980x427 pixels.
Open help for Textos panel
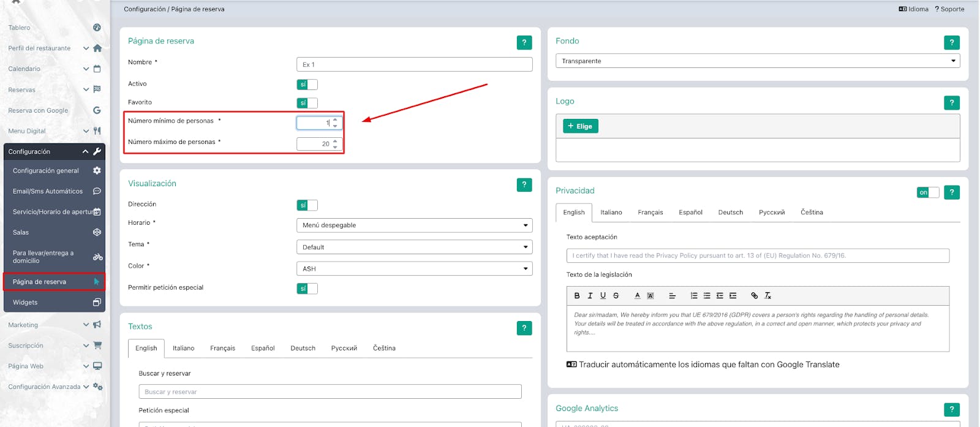[x=524, y=328]
